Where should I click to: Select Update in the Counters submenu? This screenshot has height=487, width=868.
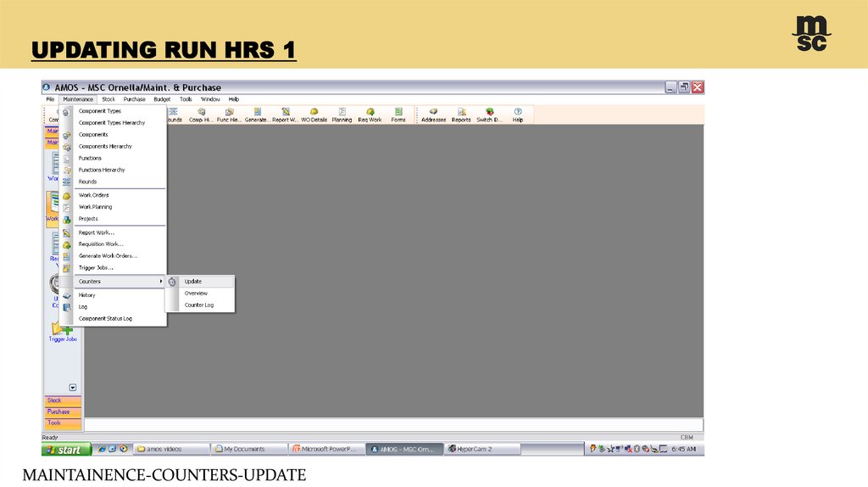[x=200, y=282]
